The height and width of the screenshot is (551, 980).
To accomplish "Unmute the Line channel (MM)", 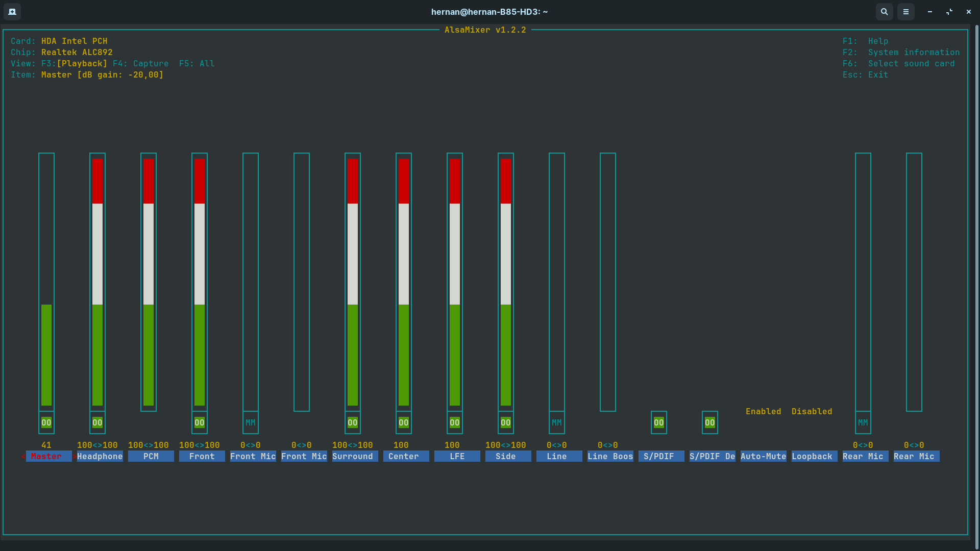I will [557, 422].
